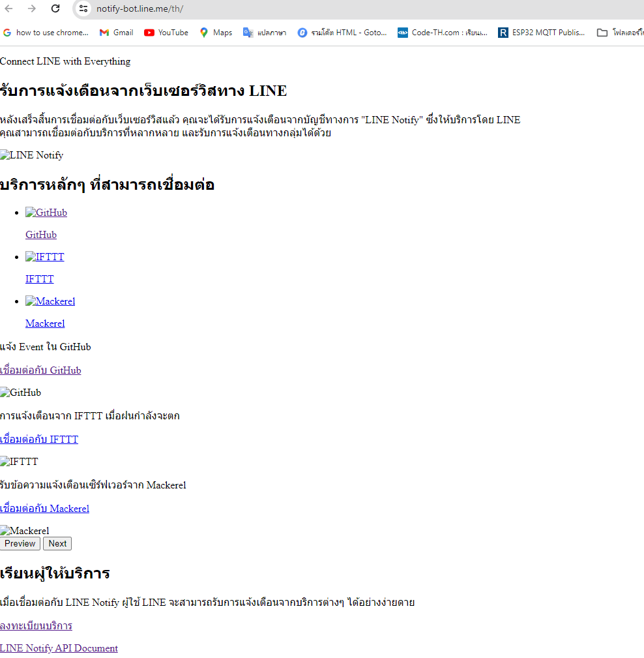Click the broken Mackerel image link in list
Screen dimensions: 644x658
pos(50,301)
